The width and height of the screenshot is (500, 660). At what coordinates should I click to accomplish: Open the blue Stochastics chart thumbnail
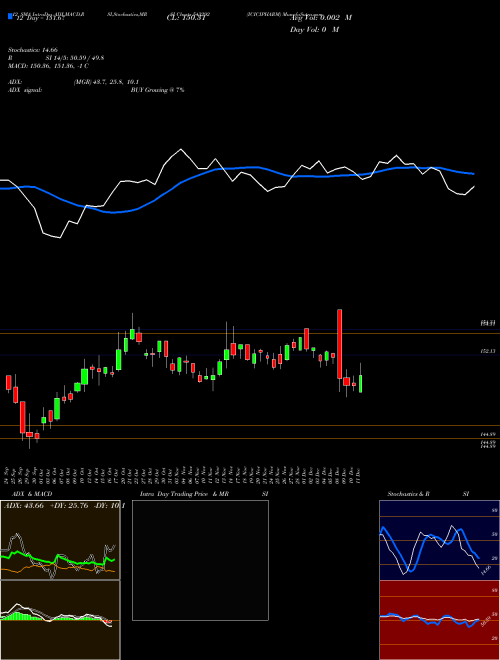(439, 540)
